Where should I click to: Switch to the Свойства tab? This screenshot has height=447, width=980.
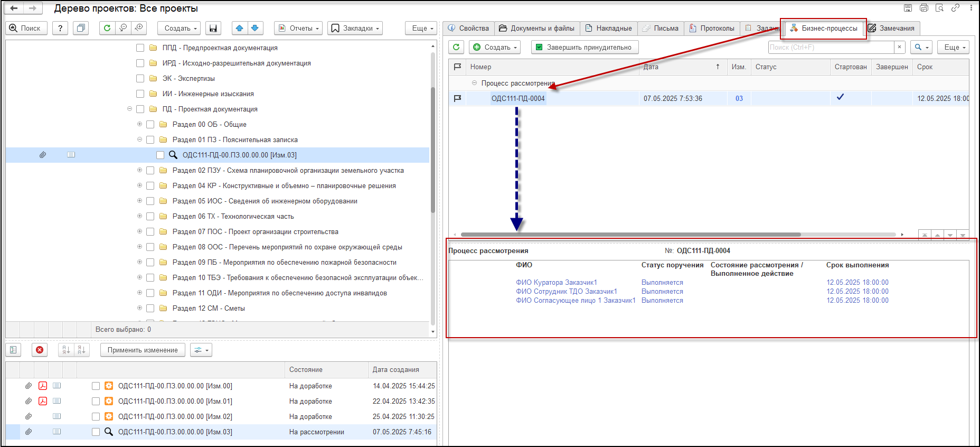coord(468,28)
